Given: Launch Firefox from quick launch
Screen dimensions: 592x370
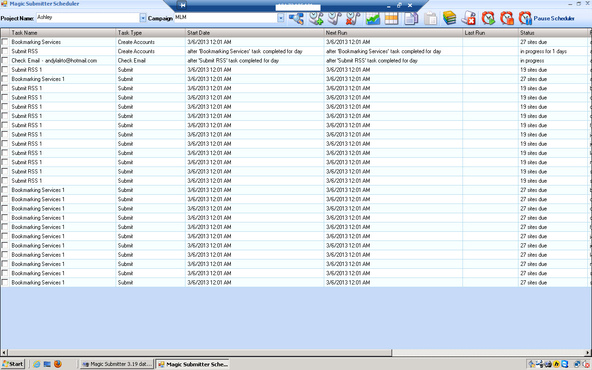Looking at the screenshot, I should coord(58,364).
